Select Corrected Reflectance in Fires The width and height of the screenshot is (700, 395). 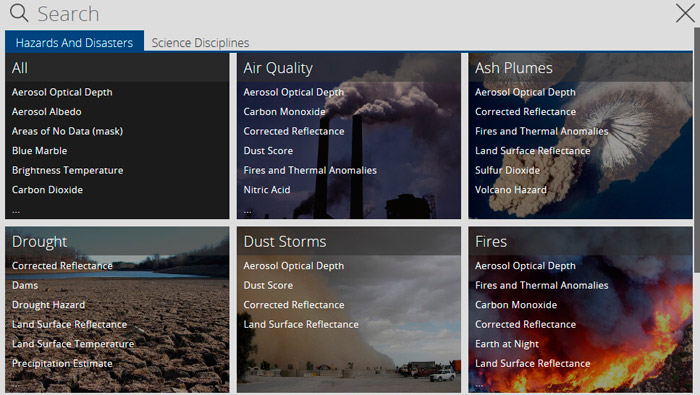coord(525,324)
